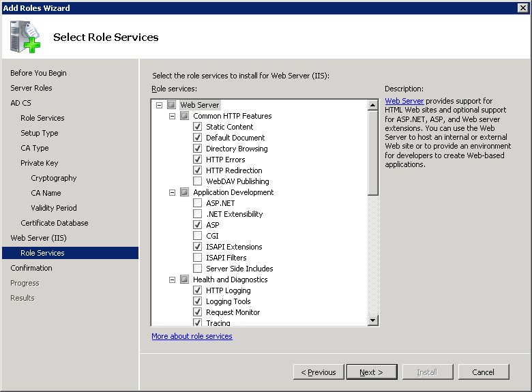Check the ASP.NET role service
Image resolution: width=532 pixels, height=392 pixels.
198,203
